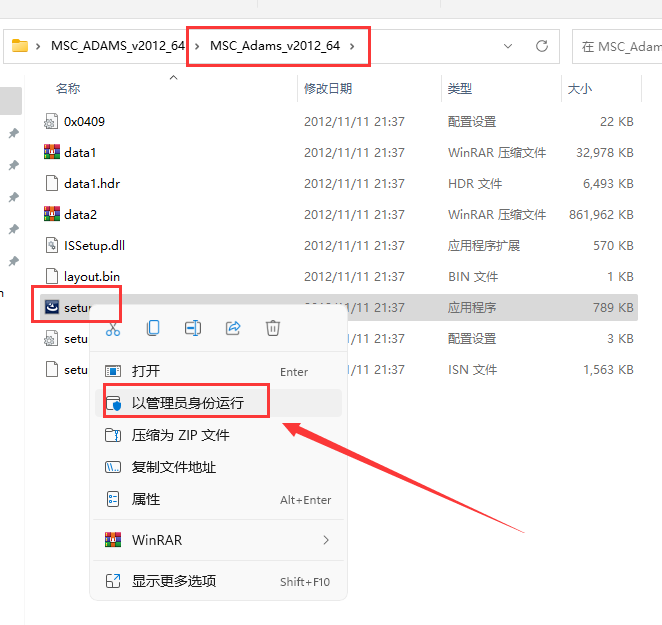Click the 应用程序扩展 type cell
The height and width of the screenshot is (625, 662).
(x=484, y=245)
